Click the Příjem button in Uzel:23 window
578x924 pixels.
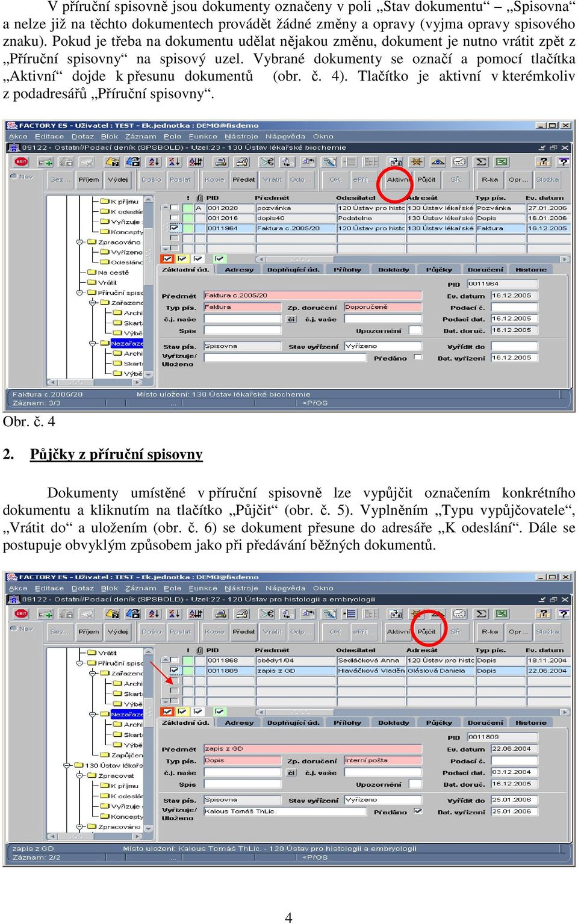click(89, 179)
